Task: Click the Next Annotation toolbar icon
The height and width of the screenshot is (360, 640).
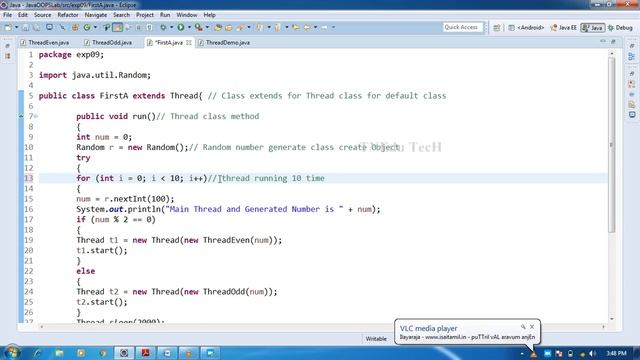Action: pos(260,27)
